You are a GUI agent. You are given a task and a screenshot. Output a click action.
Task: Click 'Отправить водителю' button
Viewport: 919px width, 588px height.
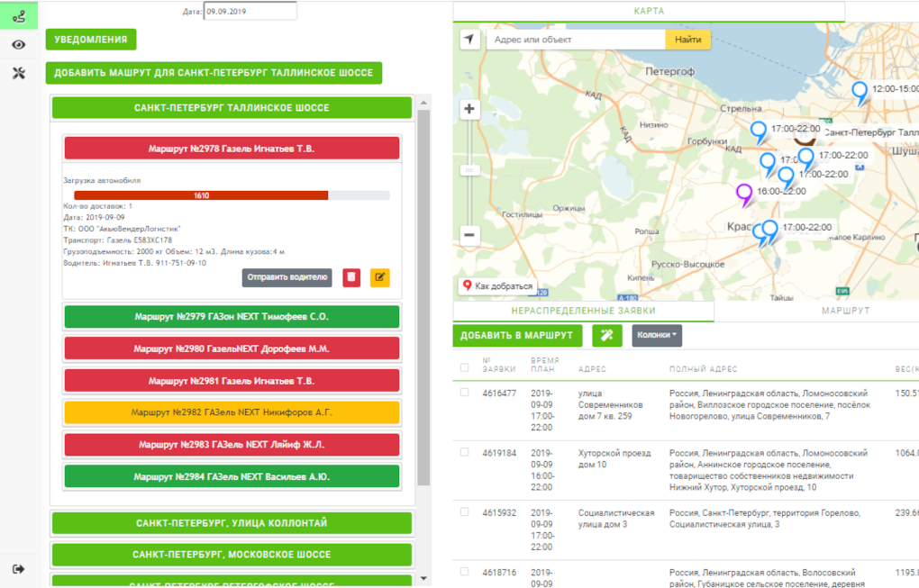(x=287, y=277)
